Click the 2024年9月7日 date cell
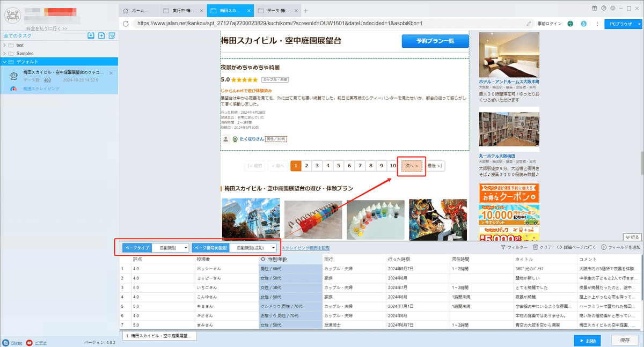 tap(418, 269)
